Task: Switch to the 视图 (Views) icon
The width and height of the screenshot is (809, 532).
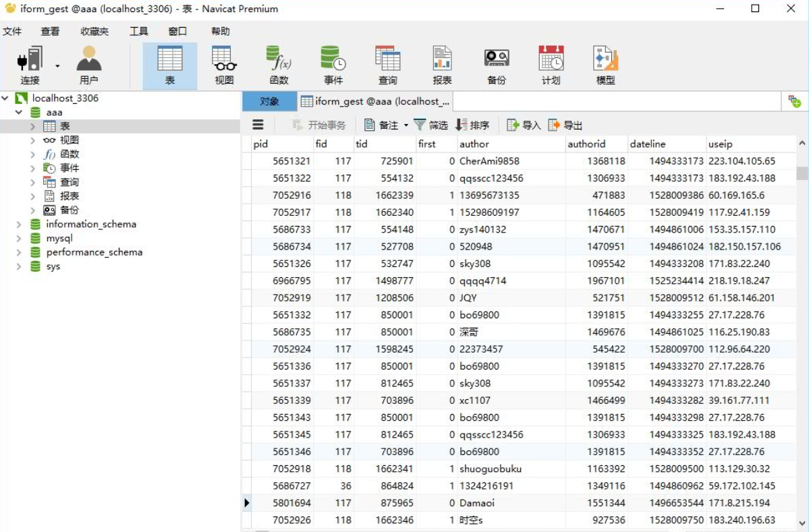Action: coord(223,65)
